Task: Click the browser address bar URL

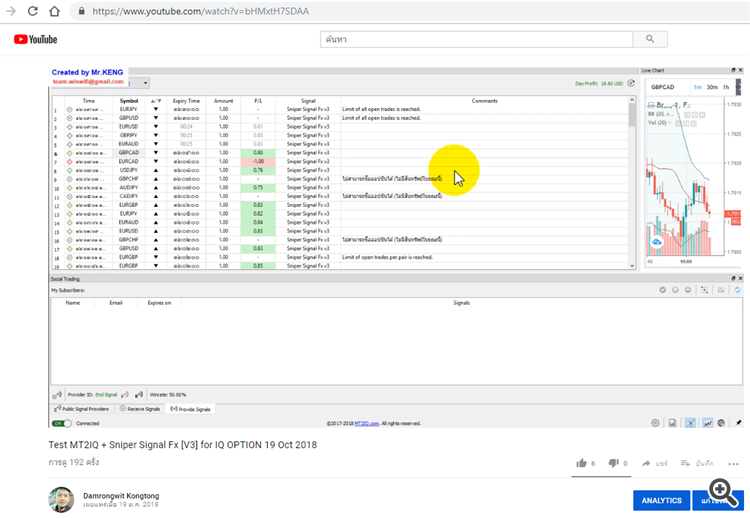Action: pyautogui.click(x=200, y=11)
